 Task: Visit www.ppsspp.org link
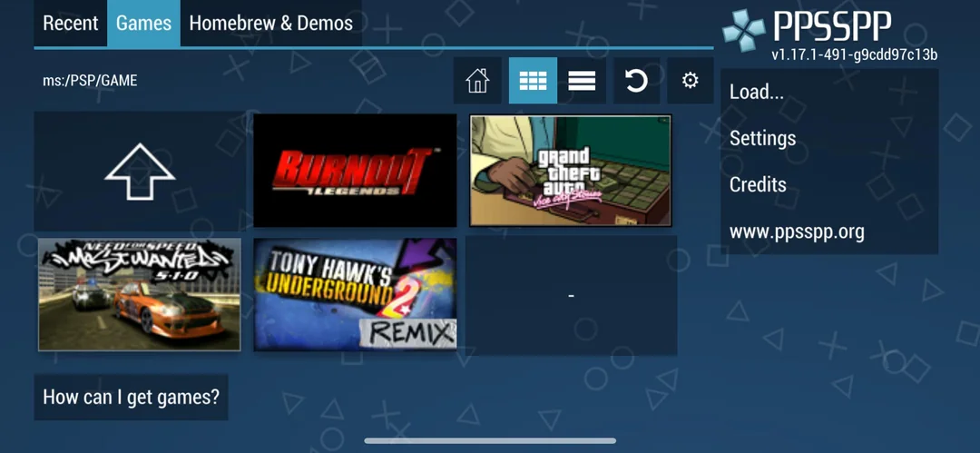tap(828, 231)
